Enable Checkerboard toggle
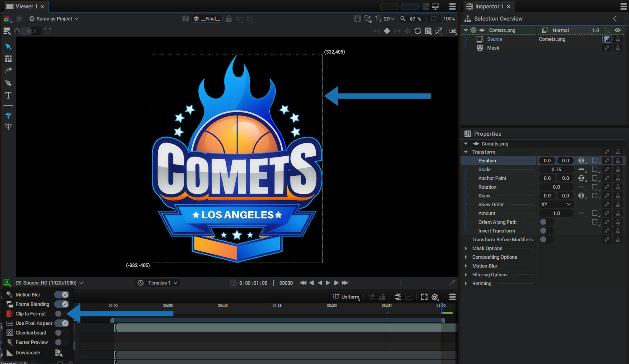Viewport: 629px width, 364px height. pyautogui.click(x=61, y=333)
